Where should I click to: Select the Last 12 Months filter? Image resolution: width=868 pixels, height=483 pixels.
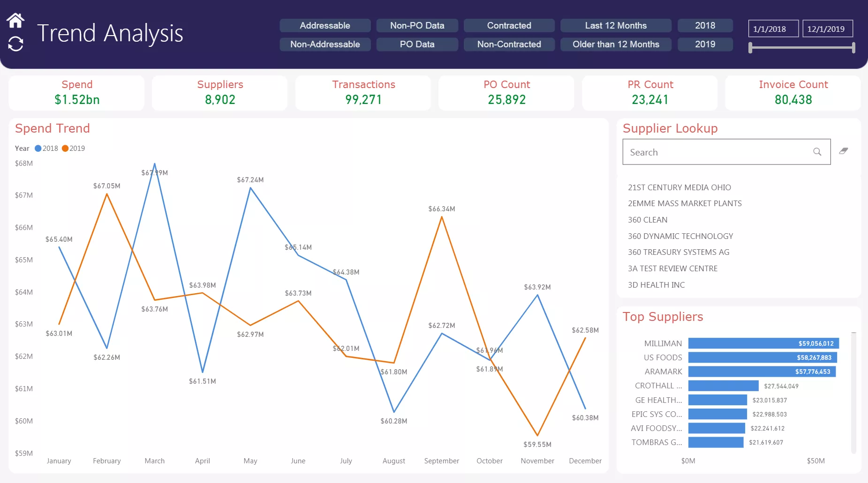coord(616,25)
